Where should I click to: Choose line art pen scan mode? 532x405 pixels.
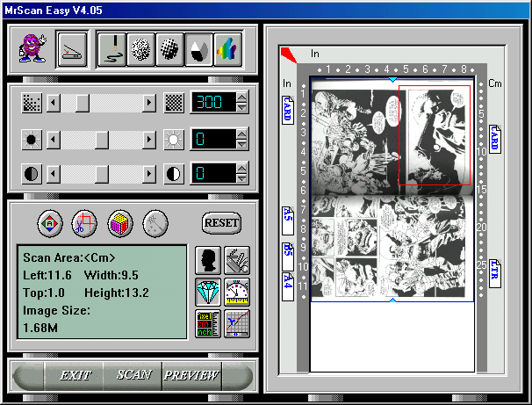click(x=111, y=49)
